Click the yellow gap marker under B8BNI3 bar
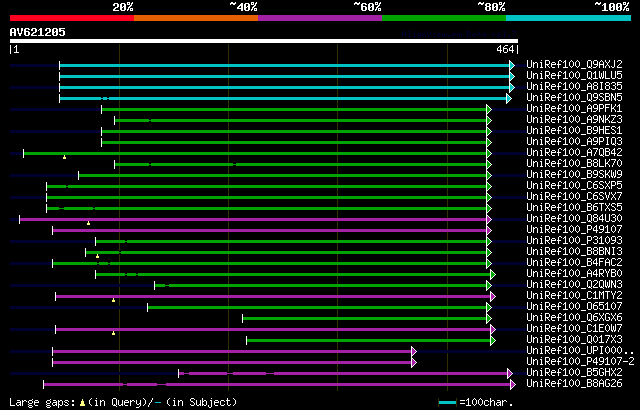 pos(98,256)
